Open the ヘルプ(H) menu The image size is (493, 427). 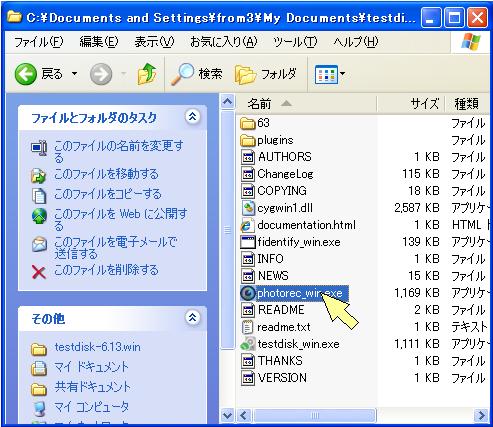356,42
